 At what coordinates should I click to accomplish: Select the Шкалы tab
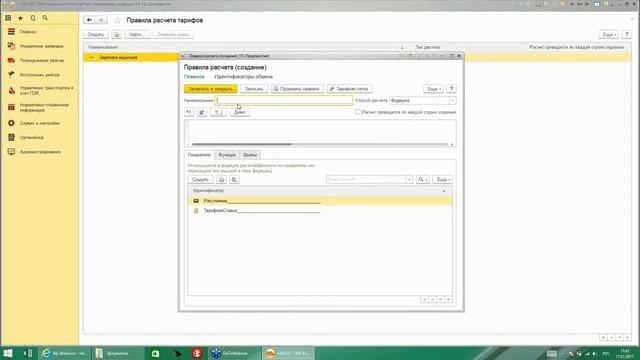[250, 155]
